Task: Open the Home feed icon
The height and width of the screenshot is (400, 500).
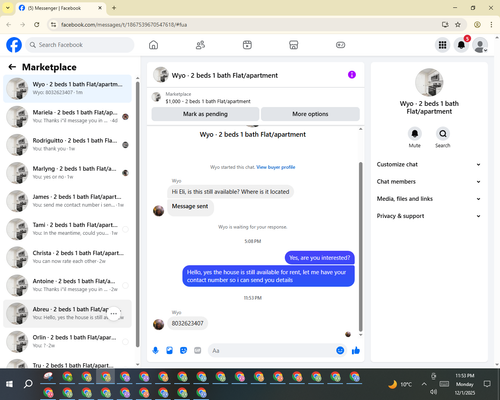Action: pyautogui.click(x=153, y=45)
